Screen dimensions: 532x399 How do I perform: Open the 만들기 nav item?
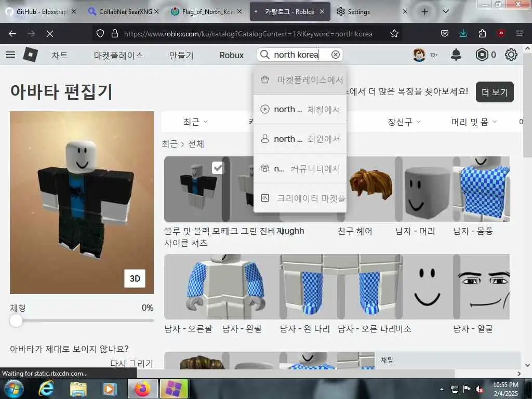click(x=181, y=55)
